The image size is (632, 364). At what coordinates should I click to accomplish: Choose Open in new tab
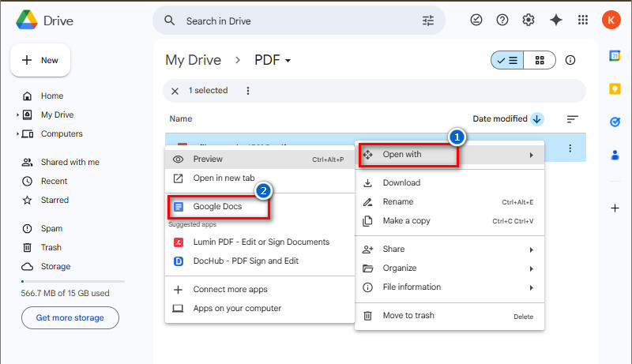pos(260,178)
